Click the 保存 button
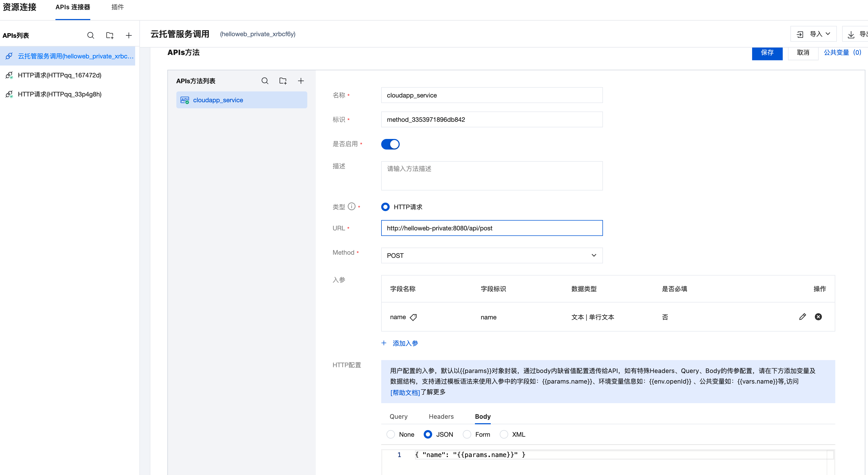This screenshot has width=868, height=475. pos(767,53)
